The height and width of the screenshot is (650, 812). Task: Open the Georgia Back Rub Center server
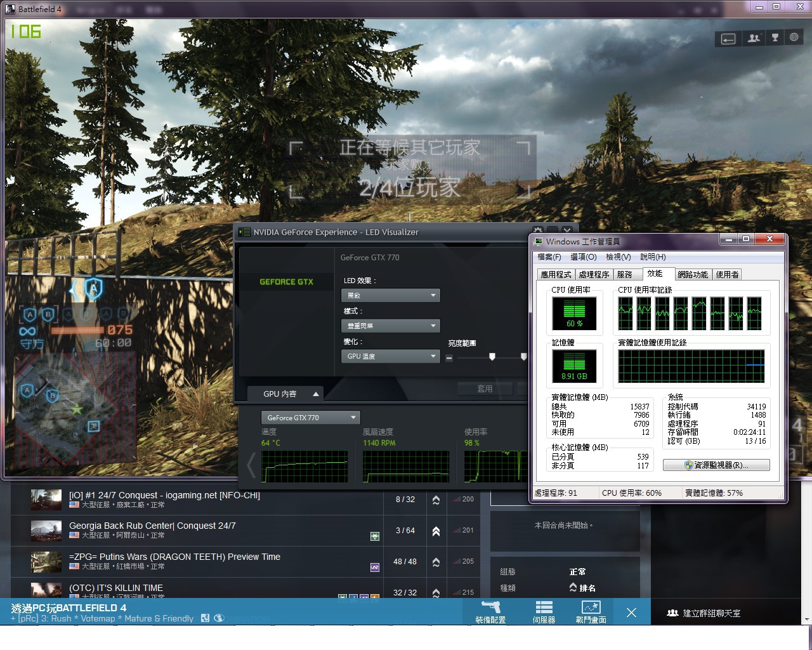pyautogui.click(x=152, y=526)
